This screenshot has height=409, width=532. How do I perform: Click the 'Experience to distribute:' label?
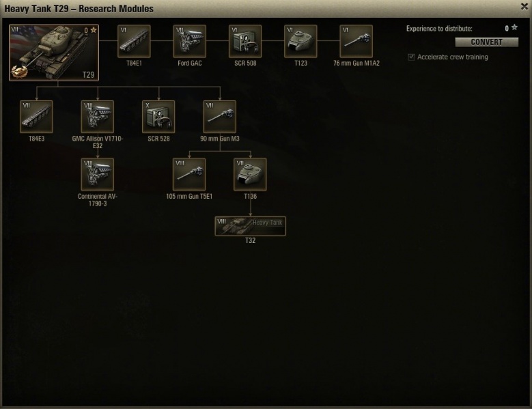click(x=439, y=29)
